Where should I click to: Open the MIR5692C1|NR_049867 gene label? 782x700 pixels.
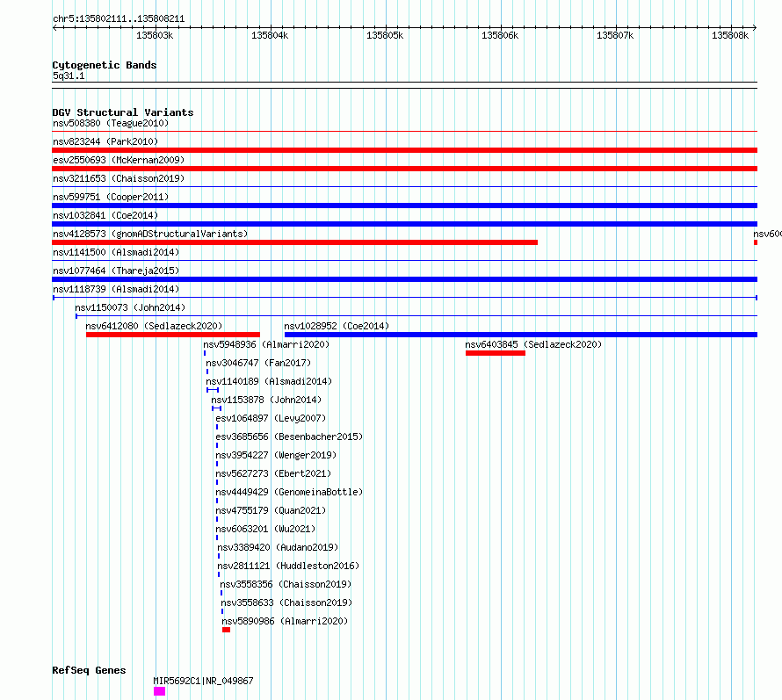(204, 681)
